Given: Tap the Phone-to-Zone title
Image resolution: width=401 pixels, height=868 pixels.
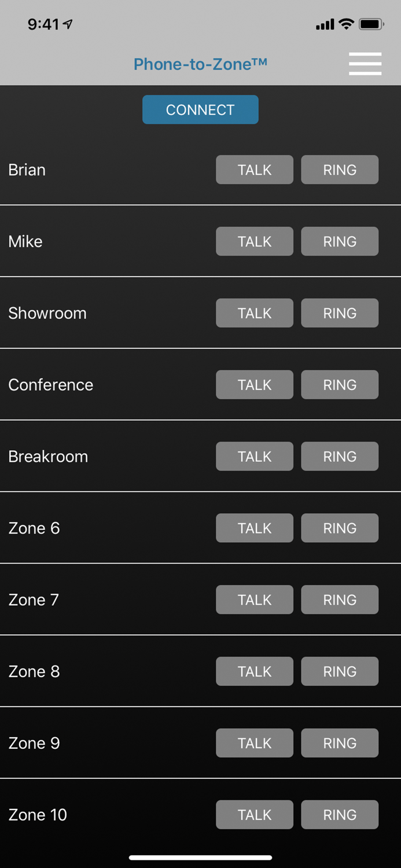Looking at the screenshot, I should click(200, 64).
